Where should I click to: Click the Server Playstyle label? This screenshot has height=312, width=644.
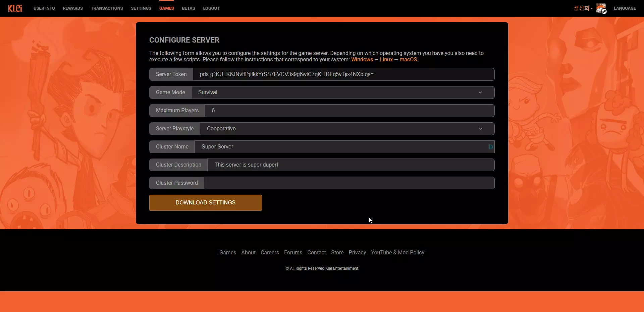[x=175, y=129]
